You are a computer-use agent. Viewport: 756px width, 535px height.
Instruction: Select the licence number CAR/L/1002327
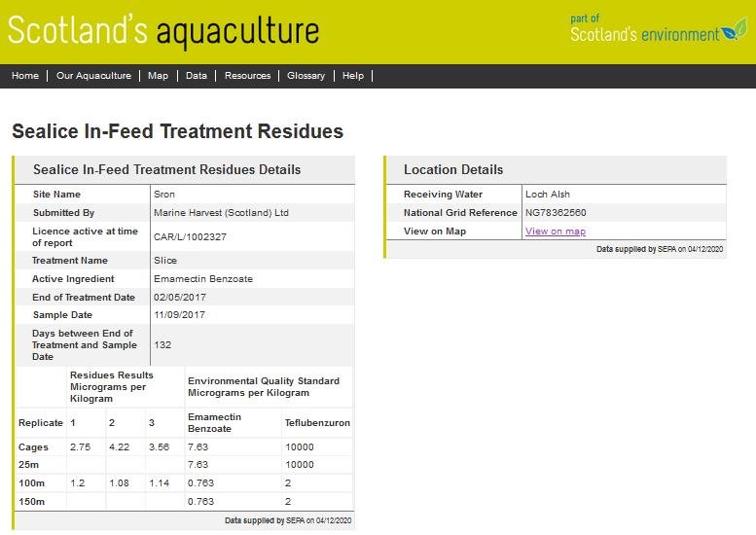click(191, 236)
